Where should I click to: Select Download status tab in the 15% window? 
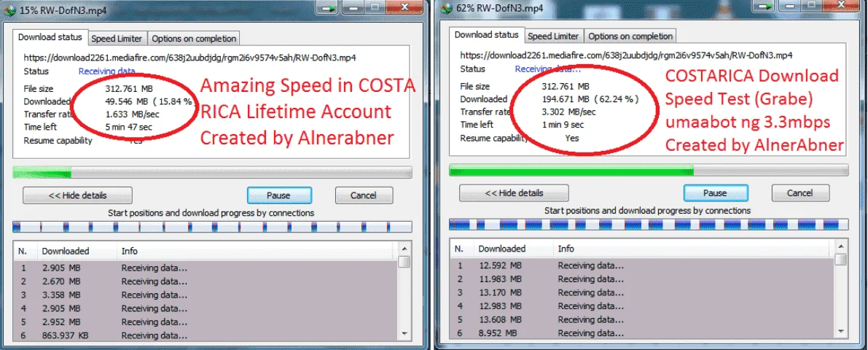click(50, 37)
